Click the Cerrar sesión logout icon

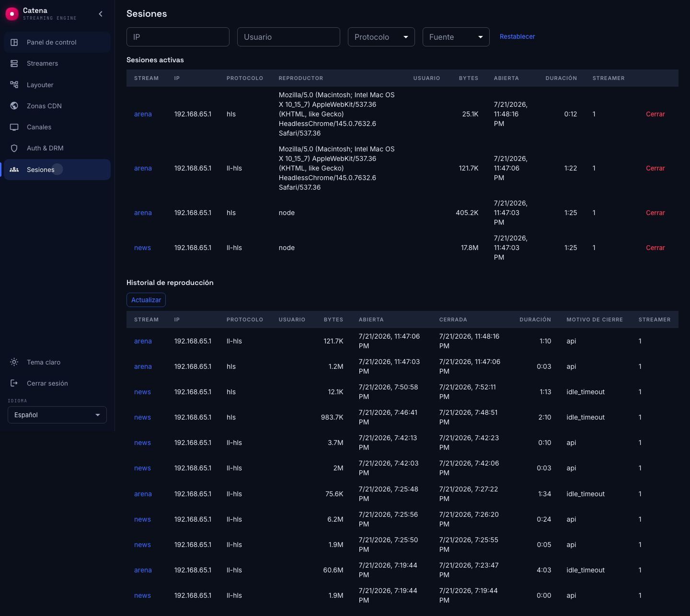(x=14, y=383)
